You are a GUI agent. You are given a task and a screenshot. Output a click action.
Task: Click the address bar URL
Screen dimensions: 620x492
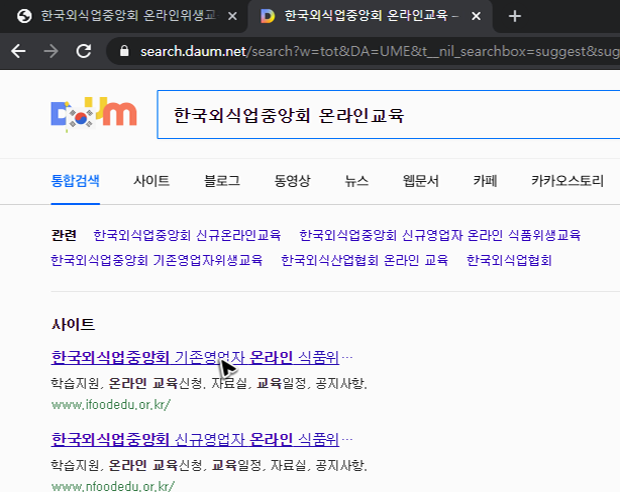tap(380, 51)
